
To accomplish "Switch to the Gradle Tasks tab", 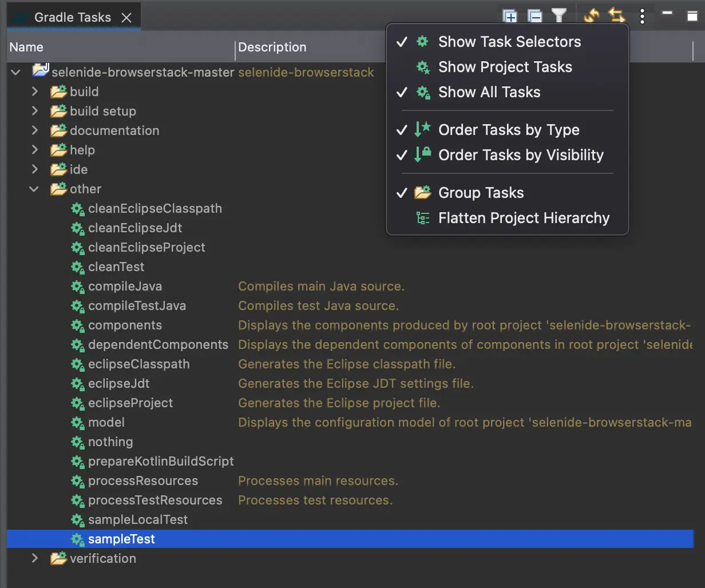I will [x=72, y=17].
